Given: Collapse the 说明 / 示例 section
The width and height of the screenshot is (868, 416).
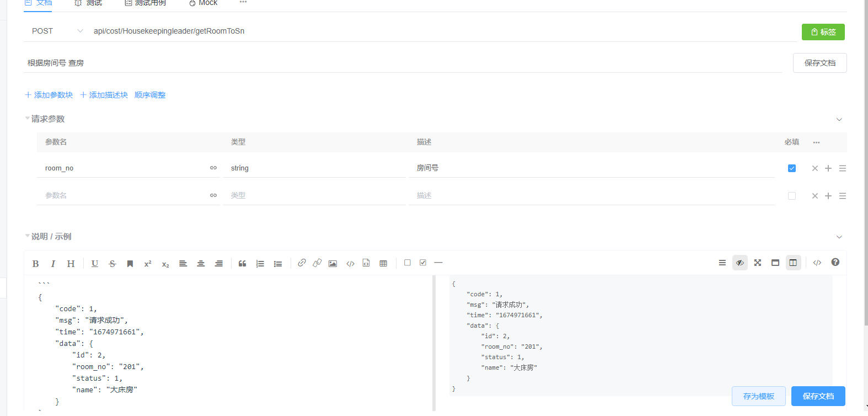Looking at the screenshot, I should tap(839, 237).
